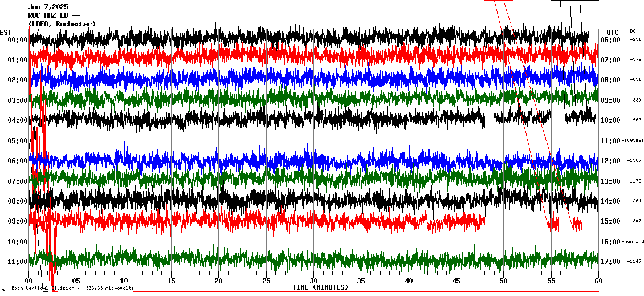Click the DC column header

coord(633,31)
